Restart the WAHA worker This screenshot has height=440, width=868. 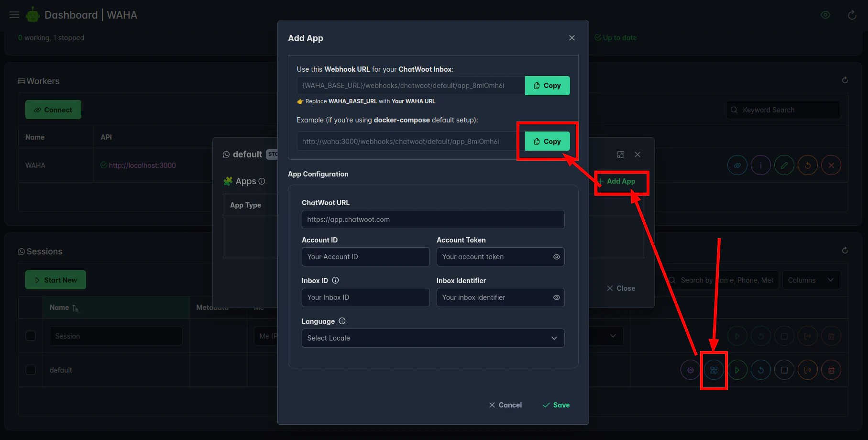coord(808,165)
